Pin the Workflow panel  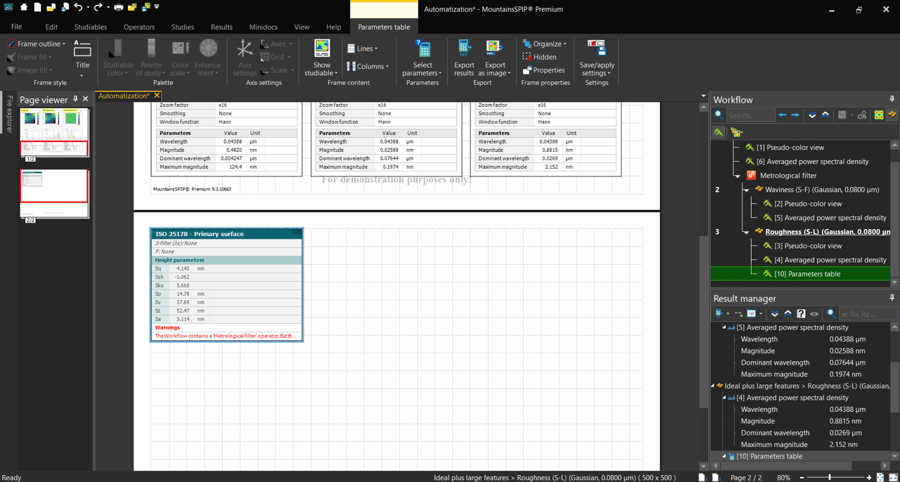coord(892,99)
